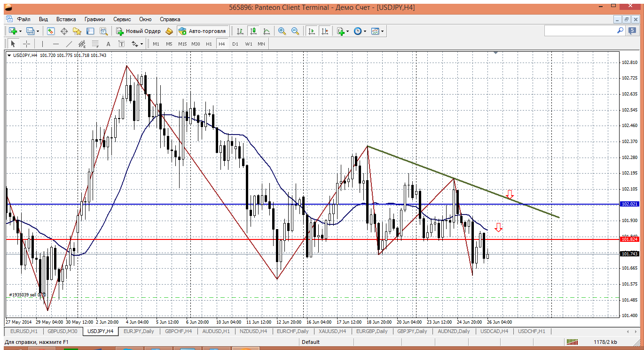Click the 101.824 red price label
This screenshot has width=644, height=350.
(629, 239)
